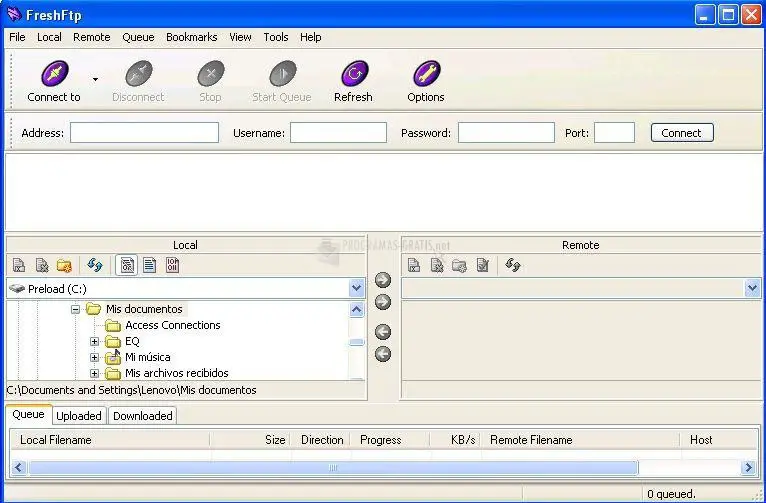Click the Mi música folder icon
The image size is (766, 503).
pos(113,357)
